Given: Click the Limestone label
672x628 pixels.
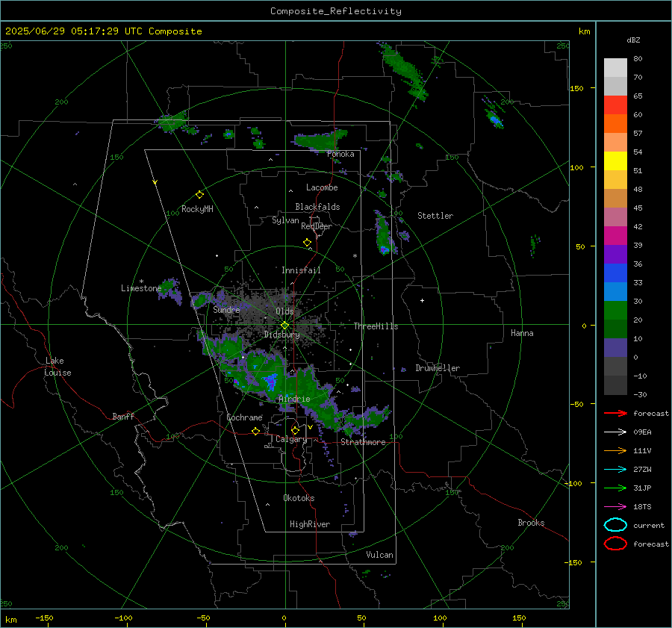Looking at the screenshot, I should 141,288.
